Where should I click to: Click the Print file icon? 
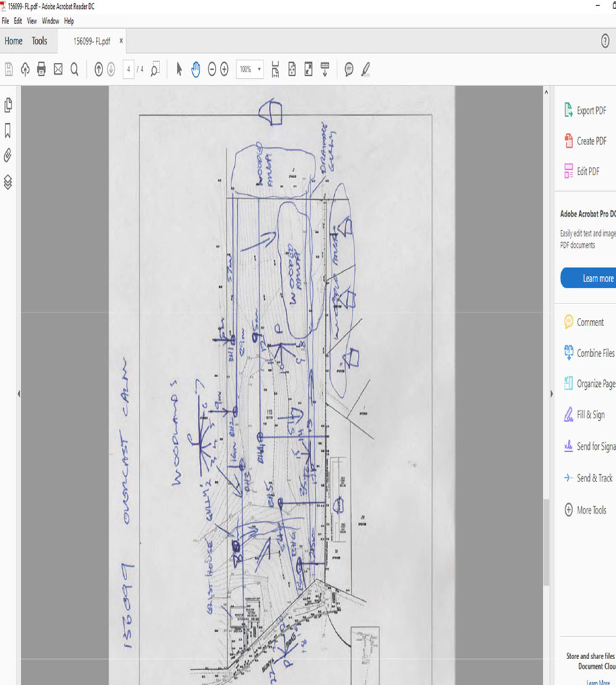point(41,69)
